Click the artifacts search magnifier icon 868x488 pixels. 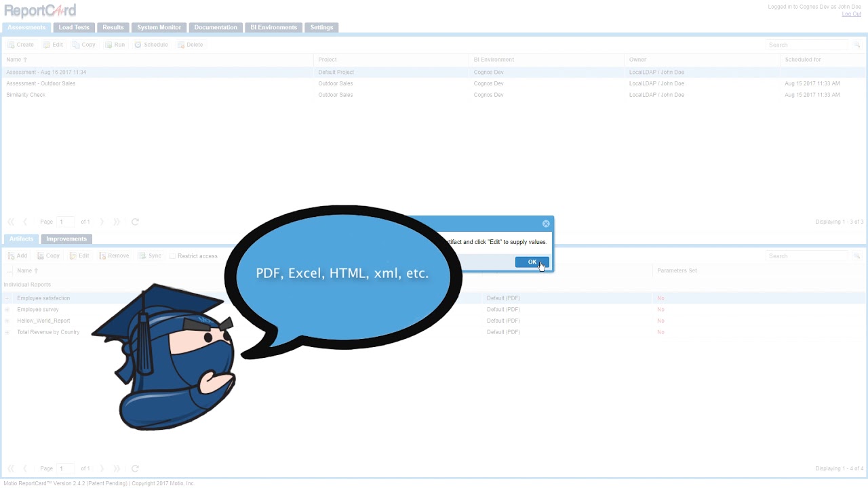pos(857,256)
